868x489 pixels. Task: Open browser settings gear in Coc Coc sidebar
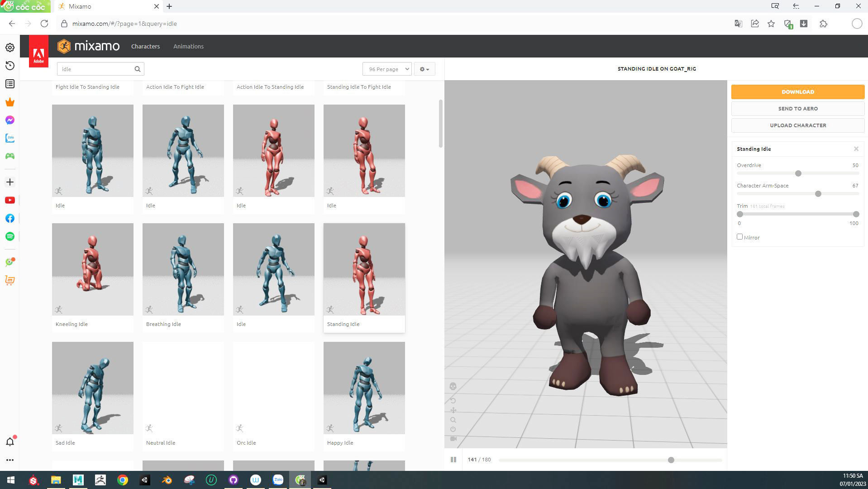[10, 48]
